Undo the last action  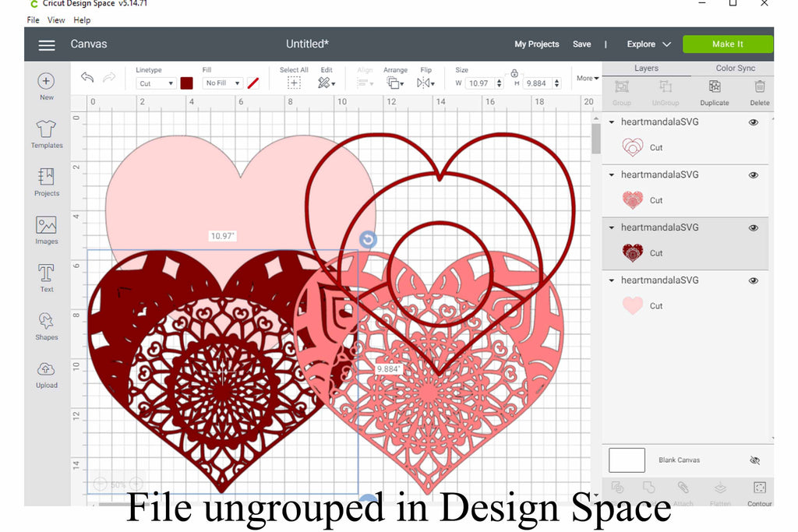pyautogui.click(x=87, y=77)
